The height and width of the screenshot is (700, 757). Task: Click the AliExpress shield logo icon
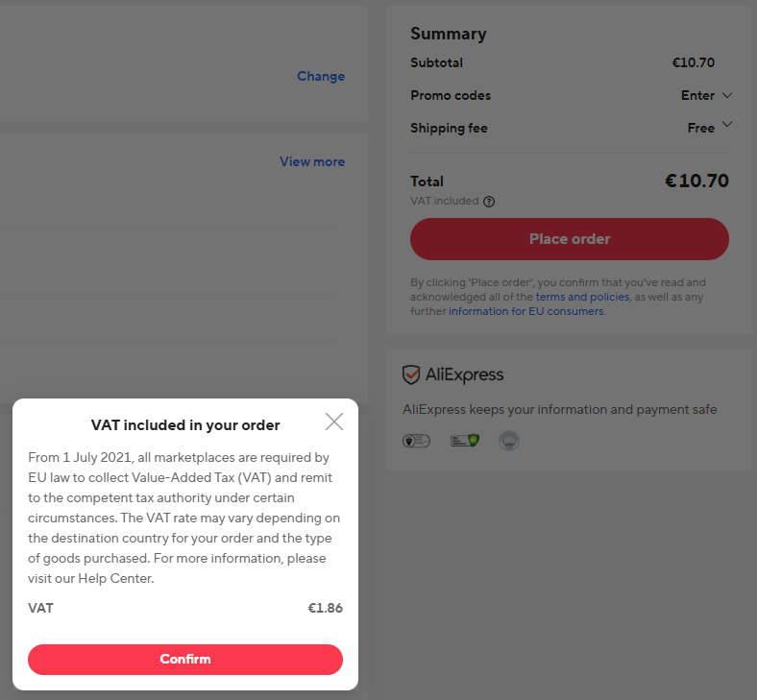(411, 374)
